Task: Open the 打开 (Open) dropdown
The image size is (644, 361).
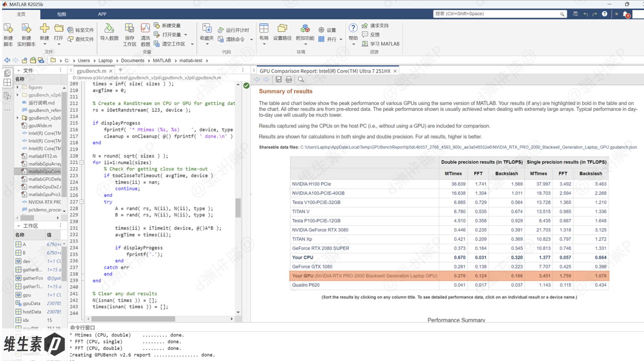Action: [x=58, y=44]
